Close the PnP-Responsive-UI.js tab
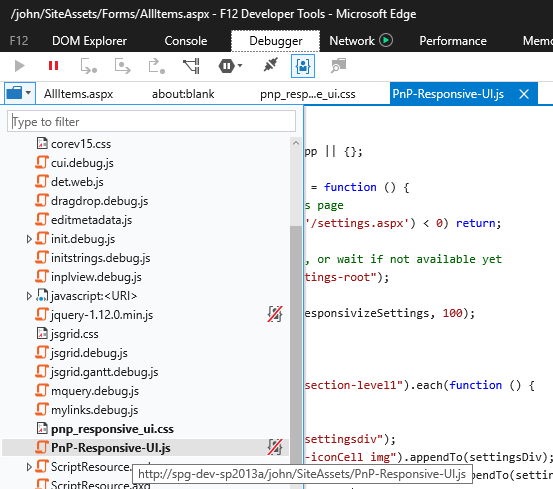 tap(524, 94)
